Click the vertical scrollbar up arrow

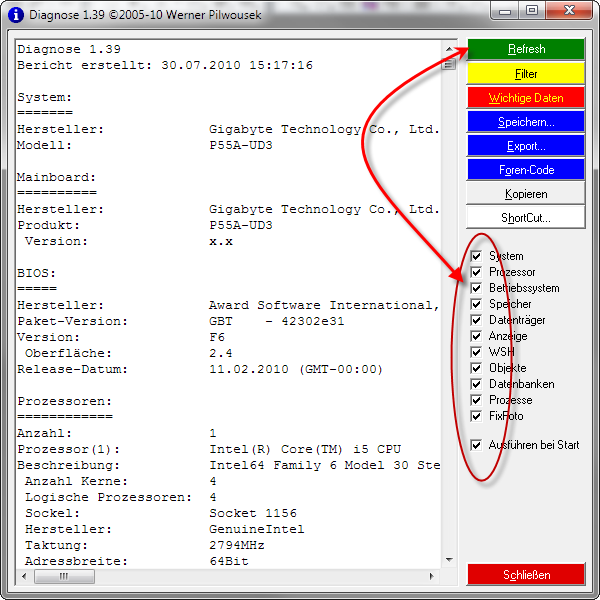pyautogui.click(x=449, y=49)
